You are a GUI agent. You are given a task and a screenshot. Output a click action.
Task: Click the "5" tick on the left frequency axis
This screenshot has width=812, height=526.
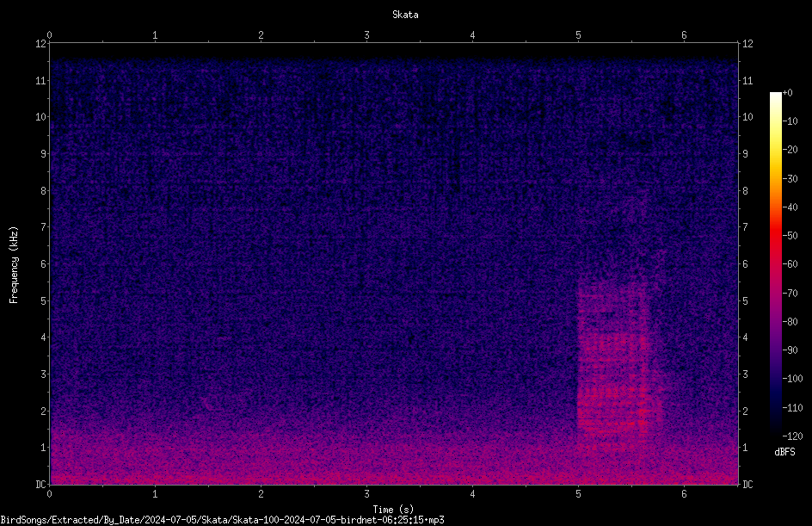tap(44, 300)
